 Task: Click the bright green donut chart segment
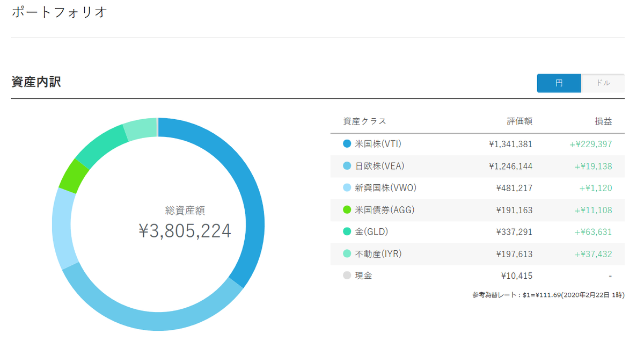[x=74, y=176]
